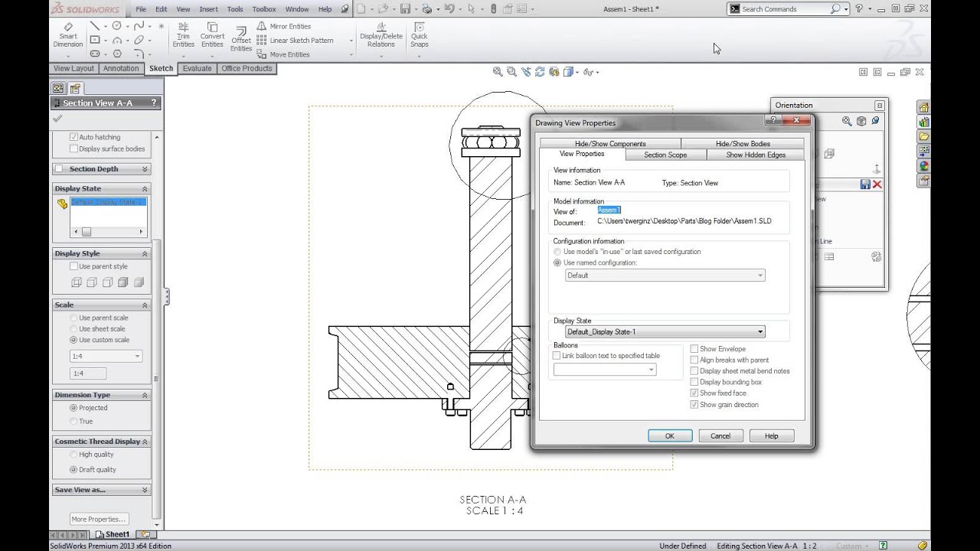The image size is (980, 551).
Task: Select the Line sketch tool
Action: (x=95, y=26)
